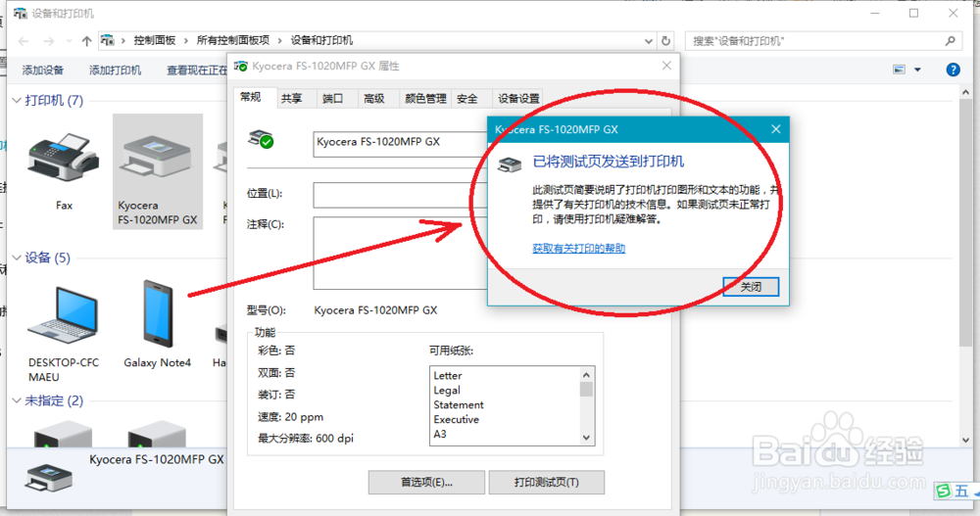Click the back navigation arrow
Image resolution: width=980 pixels, height=516 pixels.
pos(24,41)
